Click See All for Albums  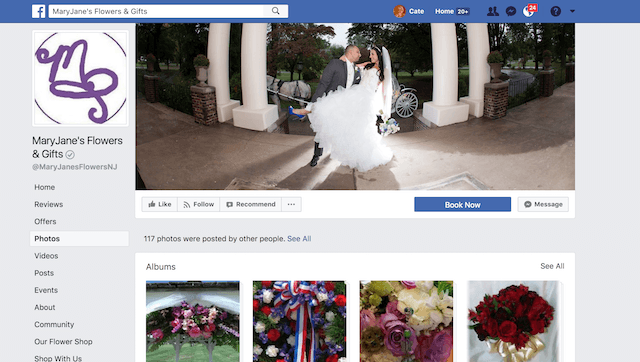pyautogui.click(x=552, y=266)
